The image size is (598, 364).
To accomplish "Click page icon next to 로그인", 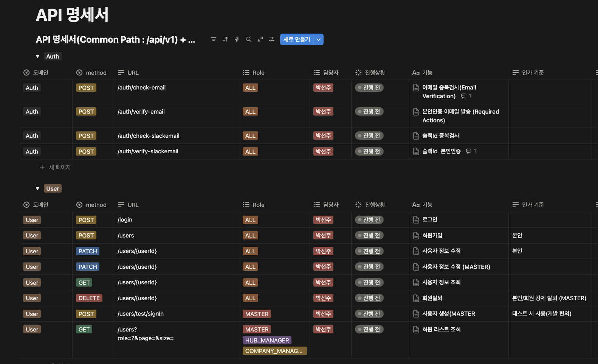I will [x=416, y=220].
